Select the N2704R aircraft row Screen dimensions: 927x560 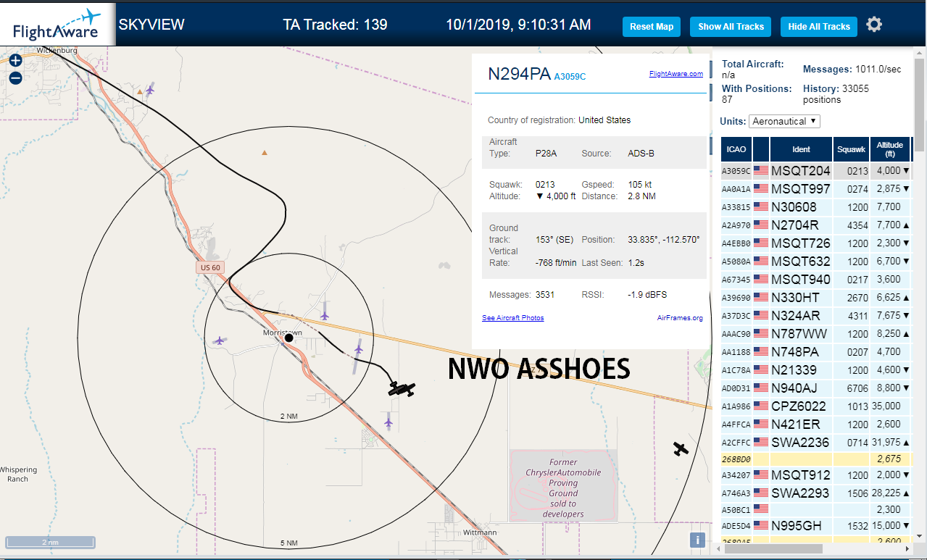tap(815, 225)
